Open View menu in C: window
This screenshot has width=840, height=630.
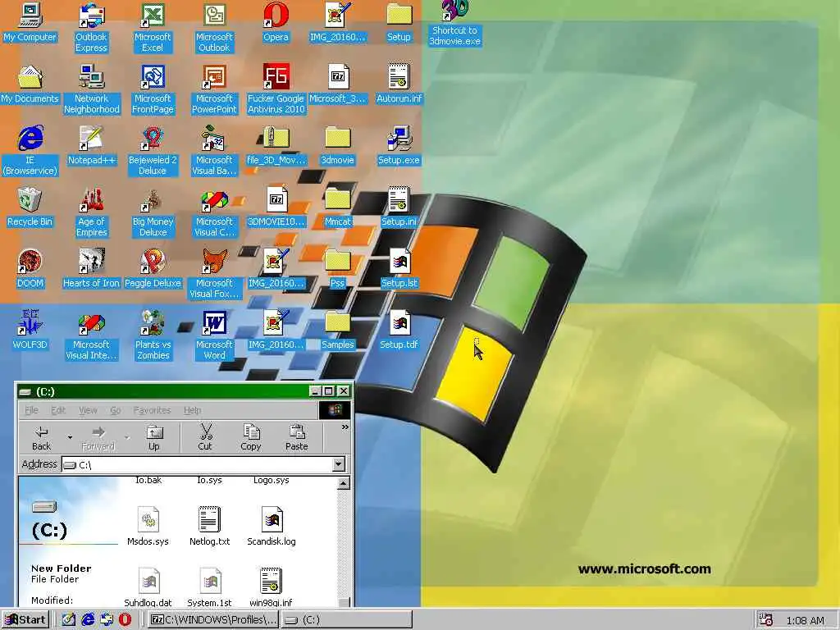88,410
